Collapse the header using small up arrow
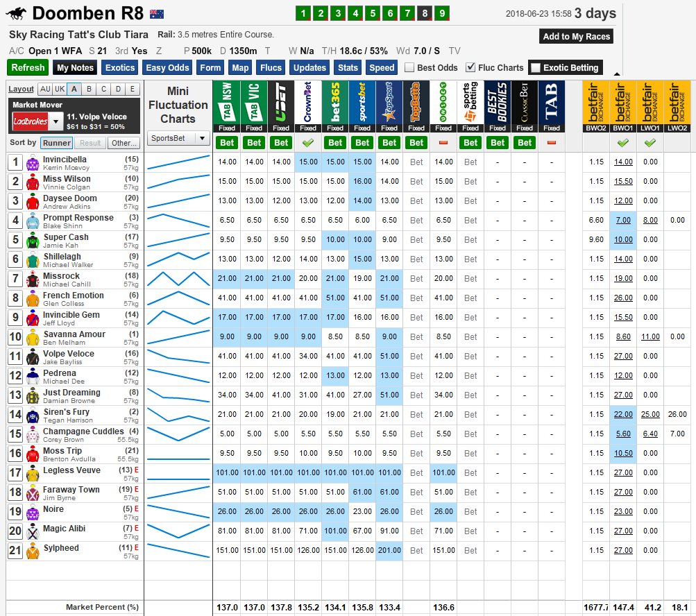Screen dimensions: 696x616 tap(616, 74)
